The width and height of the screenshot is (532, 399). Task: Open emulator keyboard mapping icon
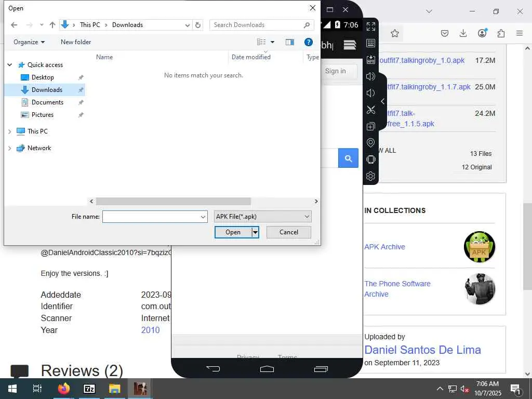point(371,43)
